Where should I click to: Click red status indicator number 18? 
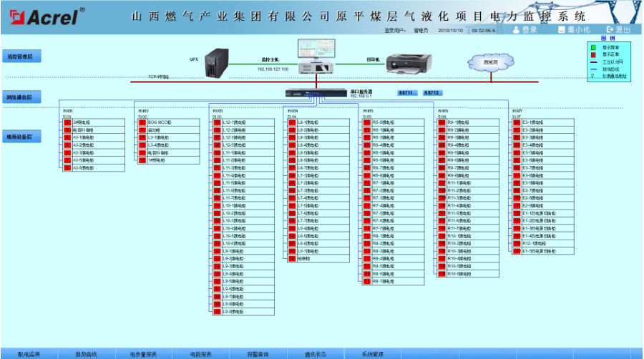(x=218, y=145)
